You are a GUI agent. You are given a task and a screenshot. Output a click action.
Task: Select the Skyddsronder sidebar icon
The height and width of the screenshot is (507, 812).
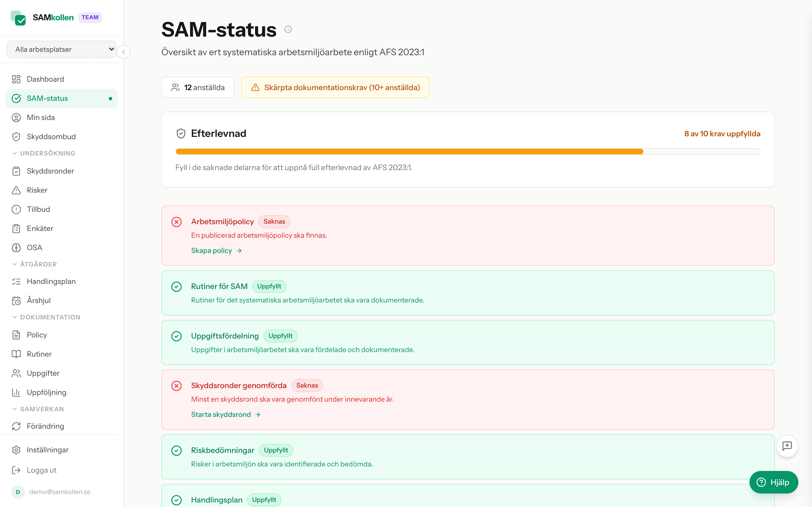click(x=17, y=171)
